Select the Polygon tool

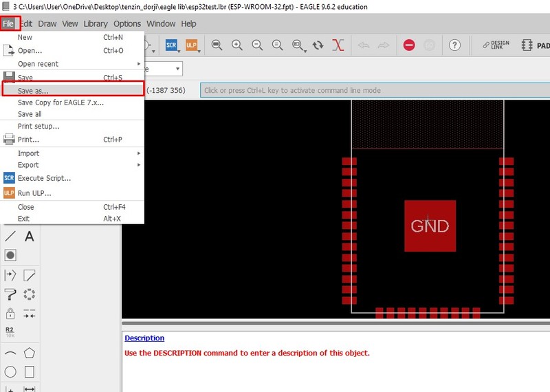[30, 353]
